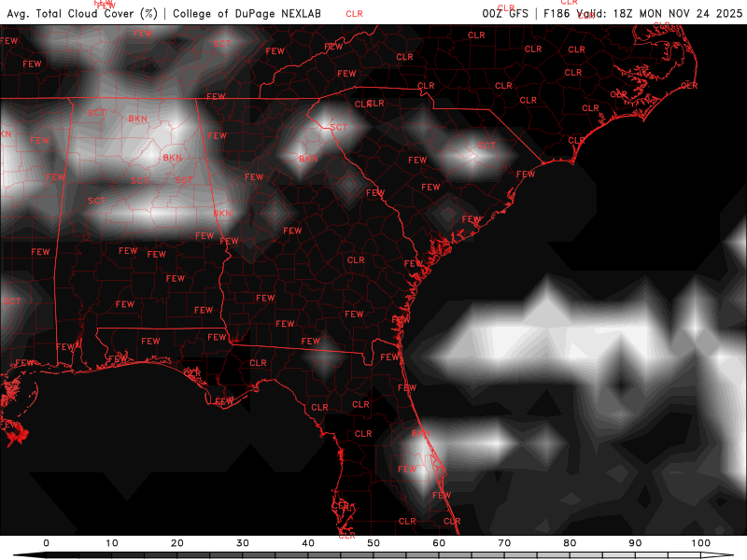Click the "18Z MON NOV 24 2025" valid time
747x560 pixels.
[x=678, y=13]
